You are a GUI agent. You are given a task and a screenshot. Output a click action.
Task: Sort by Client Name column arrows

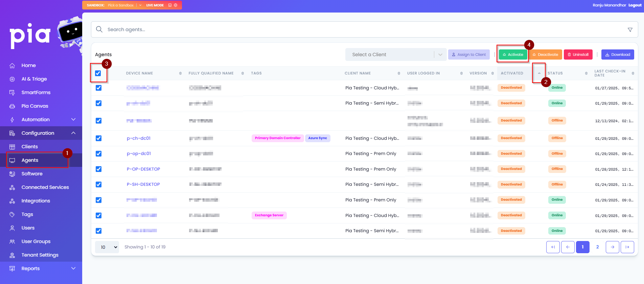[x=399, y=73]
